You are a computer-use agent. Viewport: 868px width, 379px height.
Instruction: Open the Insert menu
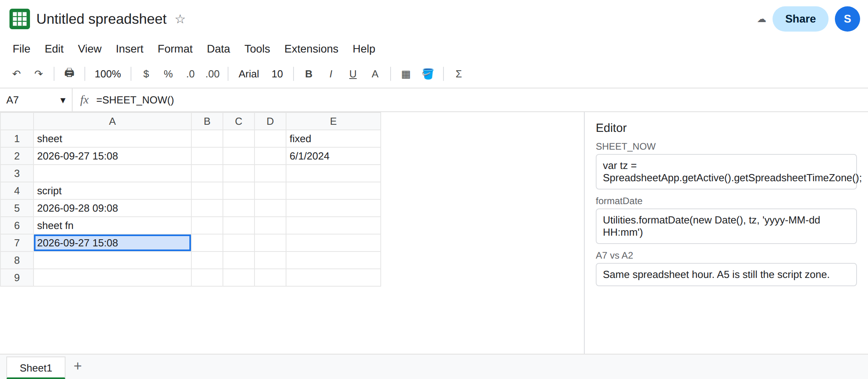pyautogui.click(x=129, y=49)
